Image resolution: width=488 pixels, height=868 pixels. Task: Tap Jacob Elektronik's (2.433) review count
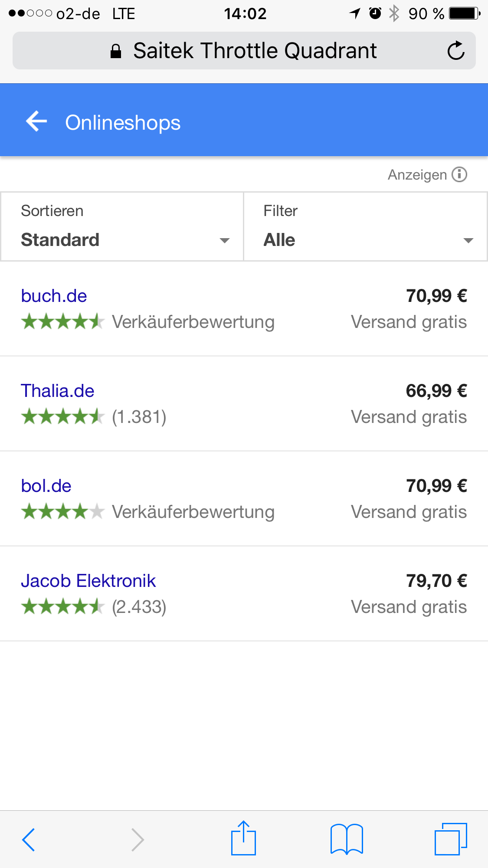click(x=139, y=607)
